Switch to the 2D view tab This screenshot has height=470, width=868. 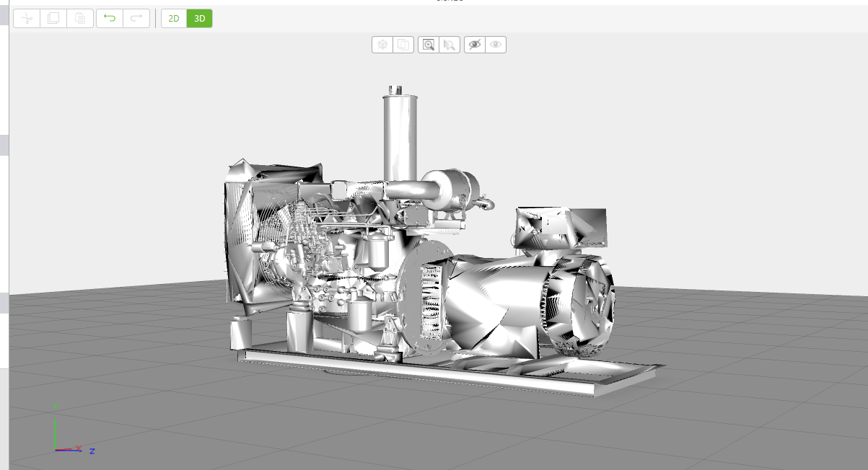[174, 18]
